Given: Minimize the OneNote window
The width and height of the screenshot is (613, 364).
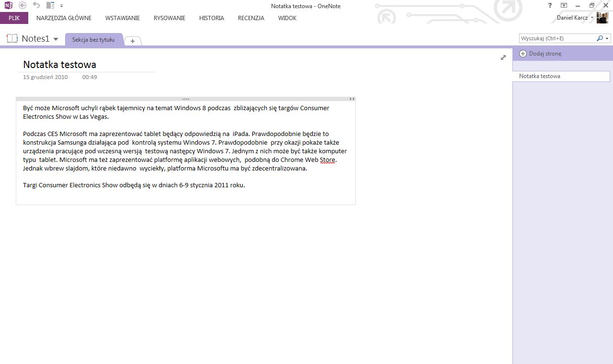Looking at the screenshot, I should (x=579, y=5).
